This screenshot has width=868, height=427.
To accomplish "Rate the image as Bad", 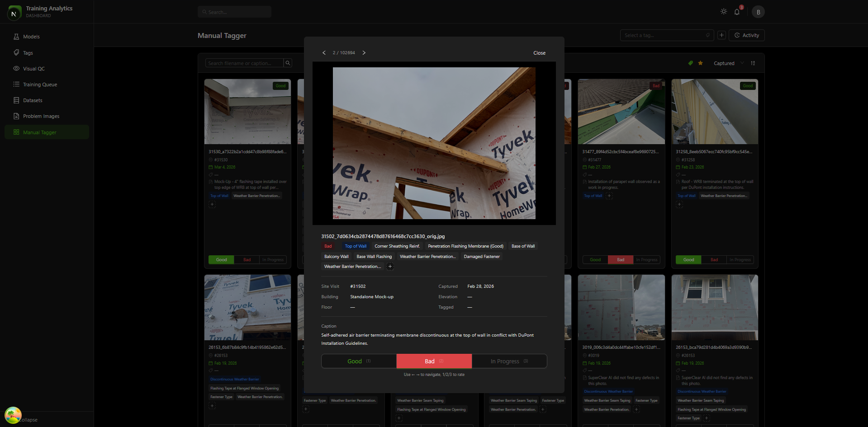I will tap(434, 361).
